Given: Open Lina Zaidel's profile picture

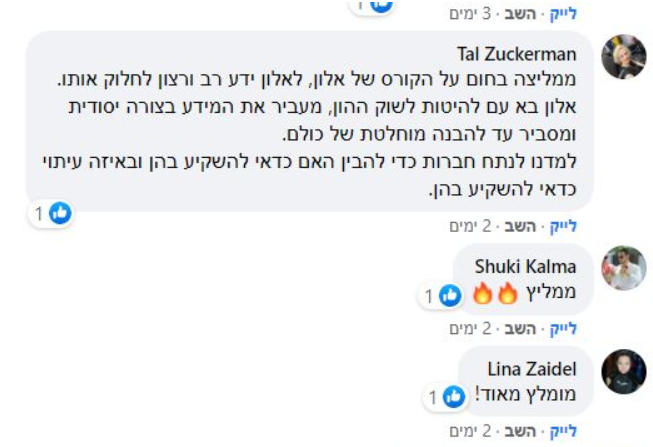Looking at the screenshot, I should click(623, 371).
